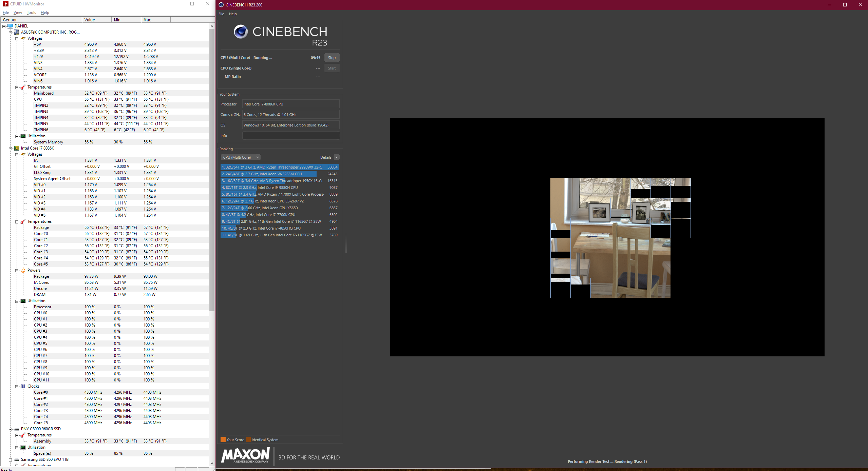Click the Utilization icon under Intel Core i7 8086K
The image size is (868, 471).
[x=22, y=301]
